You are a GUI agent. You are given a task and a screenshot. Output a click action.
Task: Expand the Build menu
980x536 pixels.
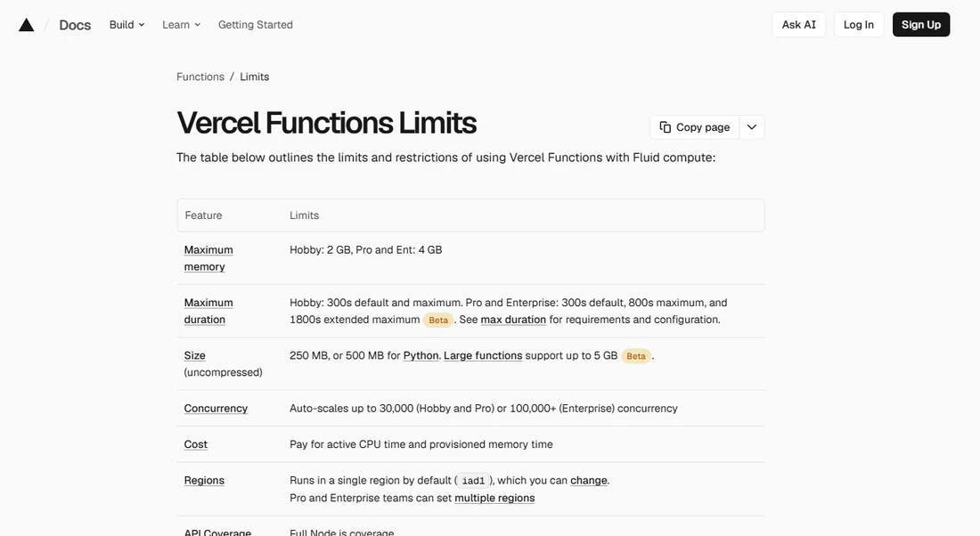[127, 24]
